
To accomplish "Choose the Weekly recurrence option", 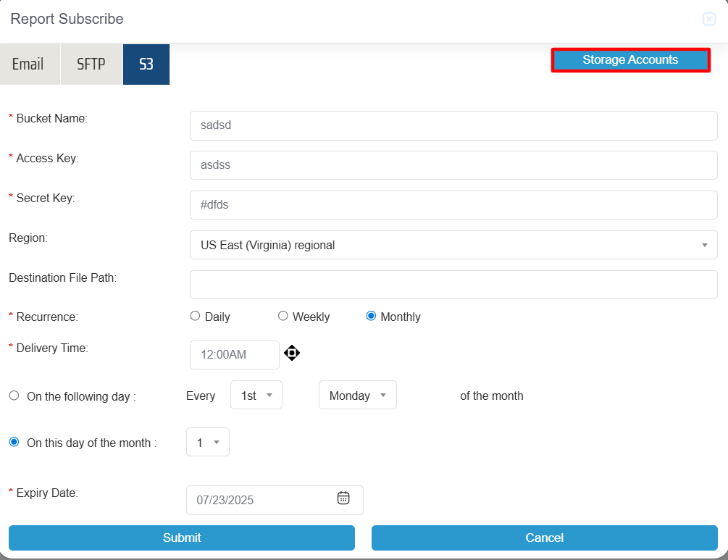I will tap(283, 316).
